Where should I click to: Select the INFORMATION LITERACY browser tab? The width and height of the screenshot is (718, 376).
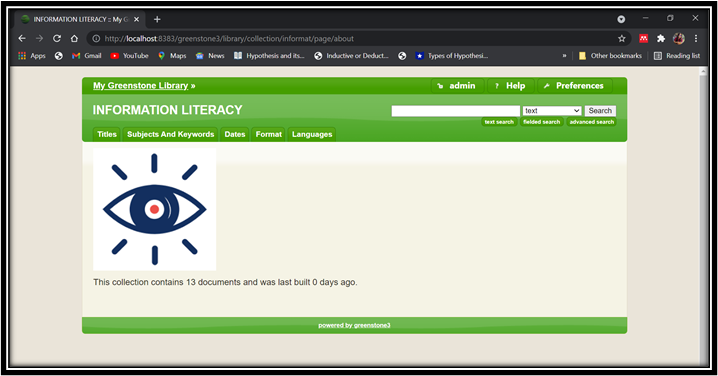click(x=80, y=19)
